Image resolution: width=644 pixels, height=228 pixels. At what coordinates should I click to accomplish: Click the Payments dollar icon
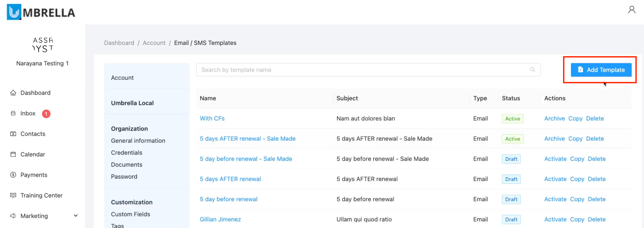[x=13, y=175]
